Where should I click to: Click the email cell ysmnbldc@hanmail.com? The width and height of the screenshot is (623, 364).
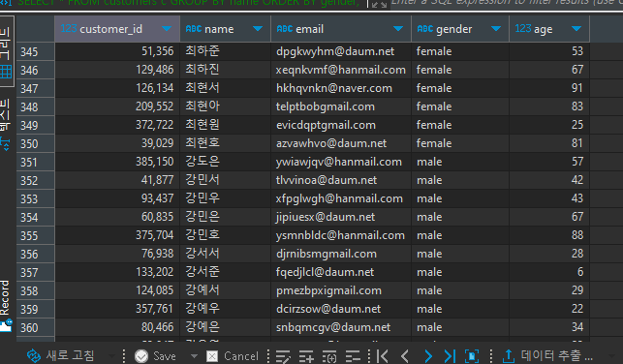pyautogui.click(x=341, y=235)
